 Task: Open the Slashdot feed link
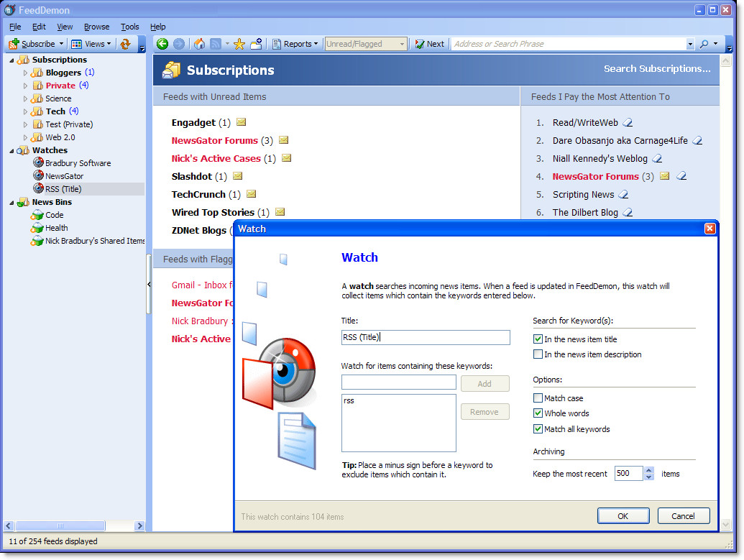192,177
